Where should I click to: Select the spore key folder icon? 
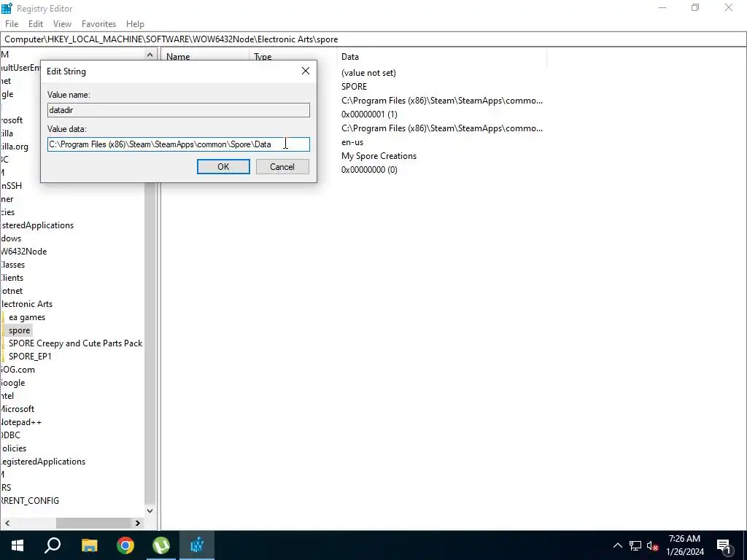coord(2,330)
